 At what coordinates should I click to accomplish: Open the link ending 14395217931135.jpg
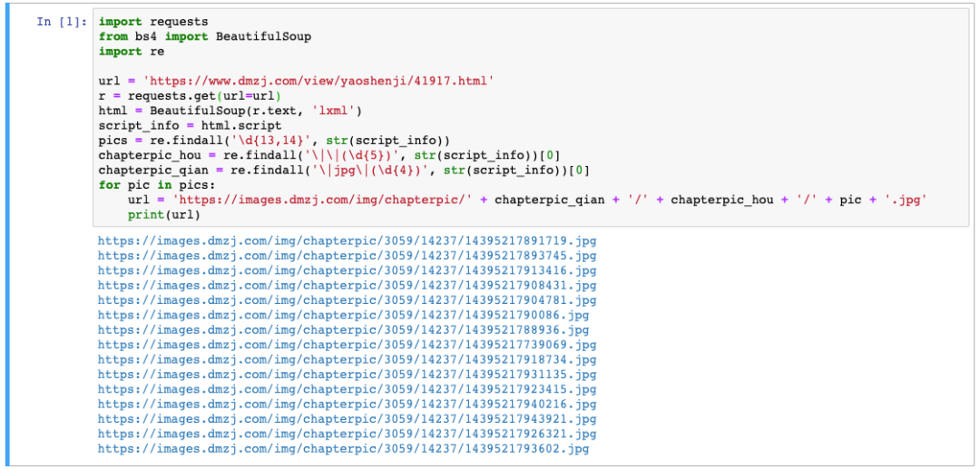[x=347, y=375]
